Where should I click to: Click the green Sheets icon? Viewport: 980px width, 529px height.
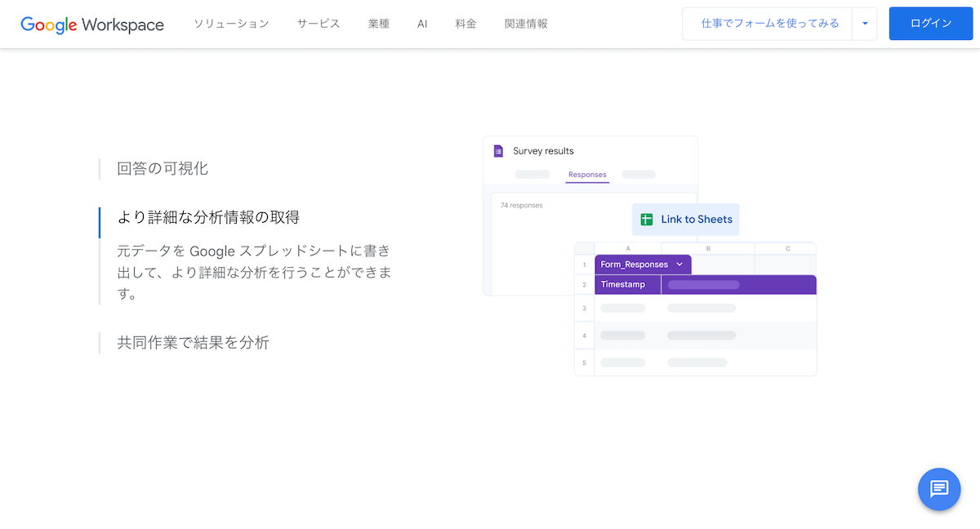647,220
